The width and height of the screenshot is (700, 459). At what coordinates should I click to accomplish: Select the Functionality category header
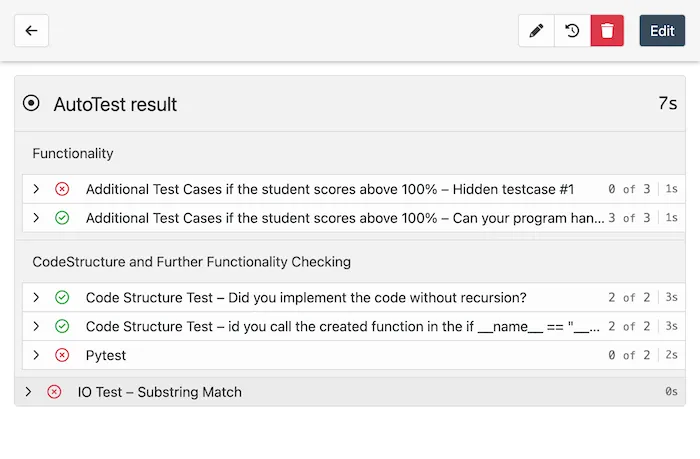tap(73, 154)
